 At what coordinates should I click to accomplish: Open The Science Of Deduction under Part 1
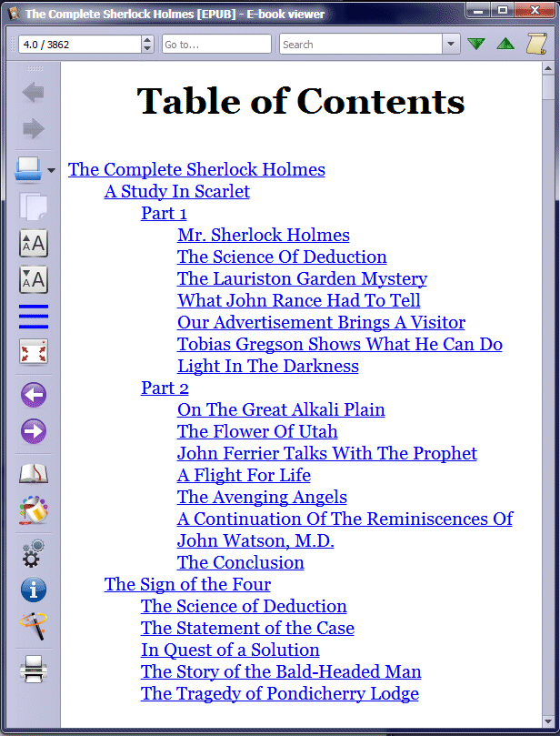(282, 257)
